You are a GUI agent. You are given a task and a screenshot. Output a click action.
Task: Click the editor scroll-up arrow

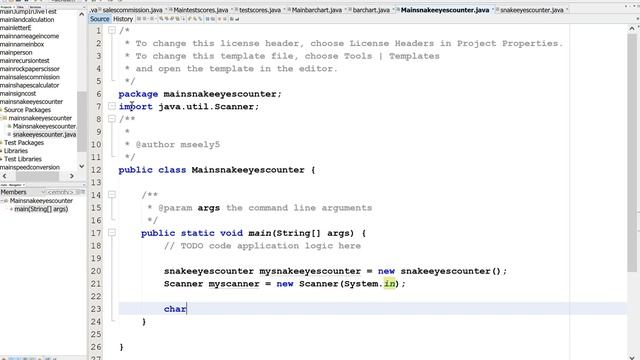pos(632,28)
